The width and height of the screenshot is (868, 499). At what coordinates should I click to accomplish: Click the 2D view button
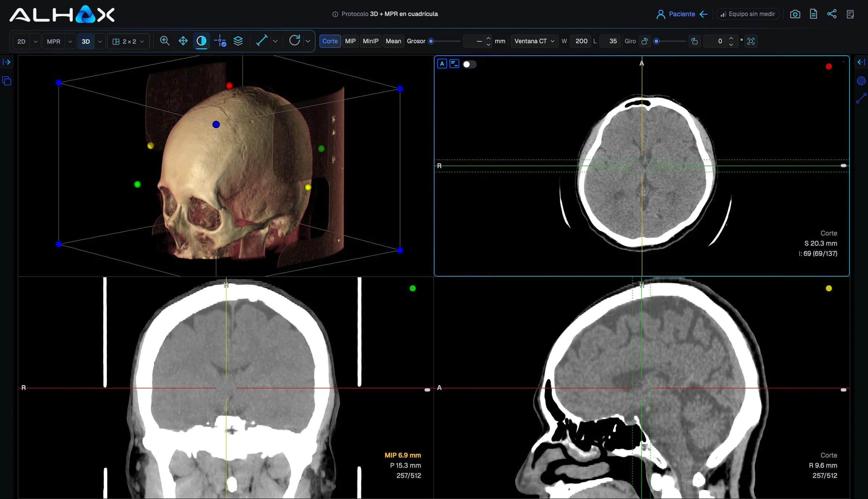pyautogui.click(x=22, y=42)
